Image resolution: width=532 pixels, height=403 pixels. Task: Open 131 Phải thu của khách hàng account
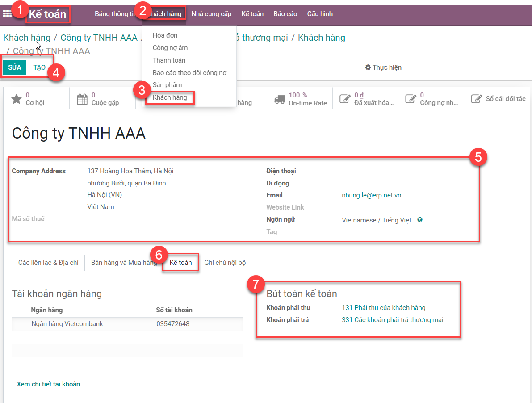(x=383, y=308)
